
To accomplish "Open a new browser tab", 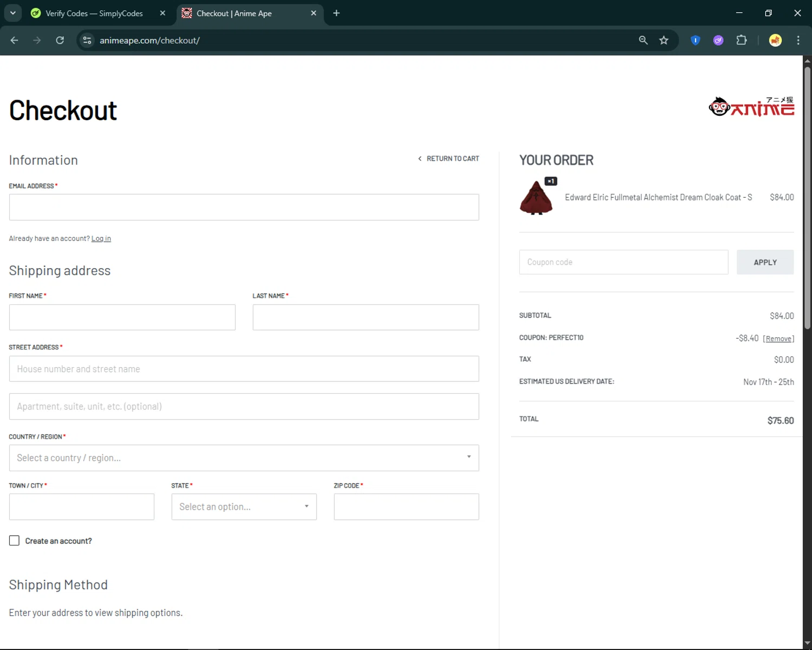I will pos(336,13).
